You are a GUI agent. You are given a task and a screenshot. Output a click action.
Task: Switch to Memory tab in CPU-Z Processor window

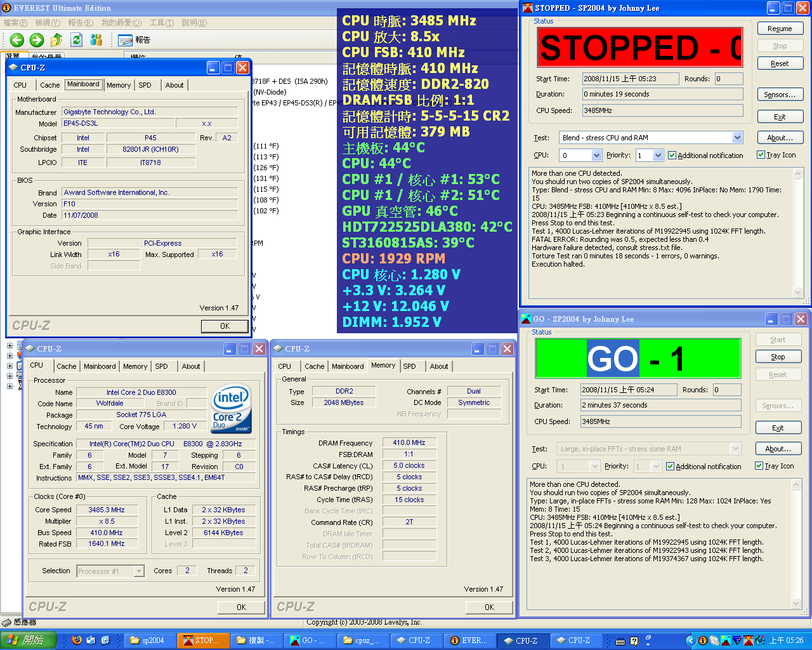pyautogui.click(x=135, y=366)
